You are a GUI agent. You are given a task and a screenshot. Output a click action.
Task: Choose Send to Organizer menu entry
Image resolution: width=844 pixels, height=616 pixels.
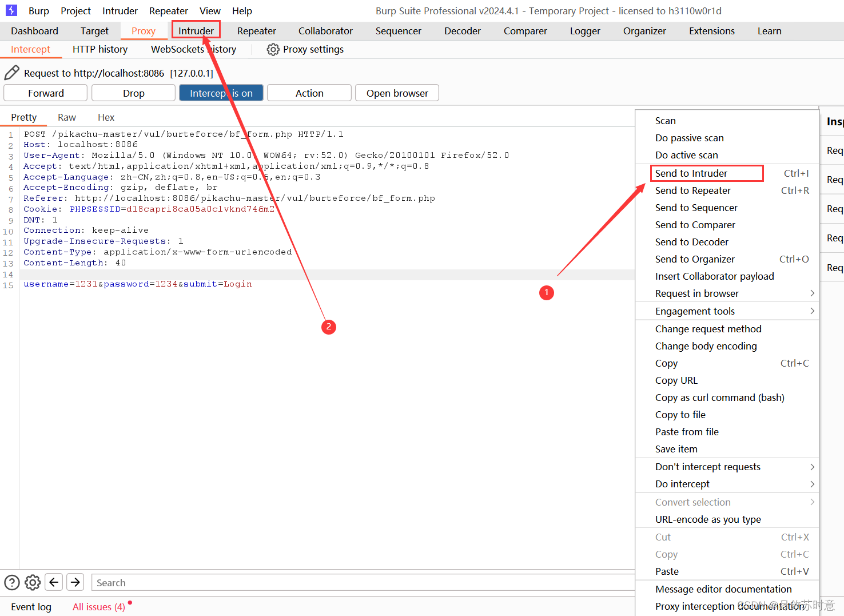pos(727,259)
